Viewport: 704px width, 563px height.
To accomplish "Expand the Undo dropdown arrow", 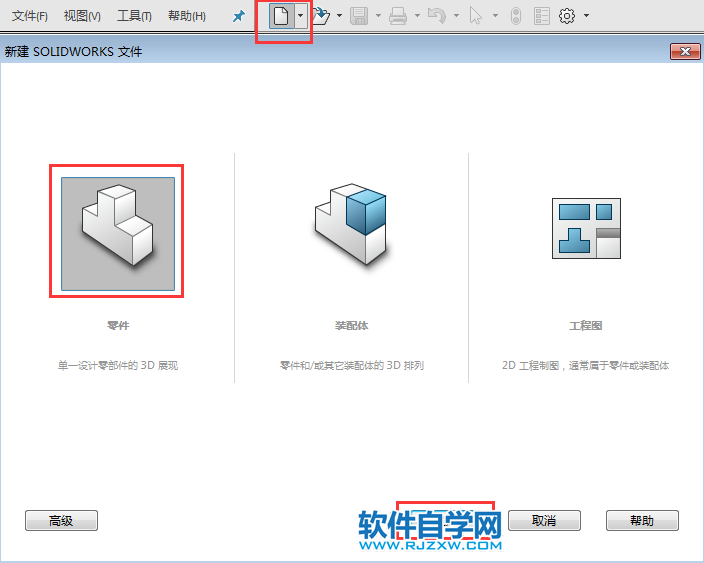I will click(x=456, y=16).
